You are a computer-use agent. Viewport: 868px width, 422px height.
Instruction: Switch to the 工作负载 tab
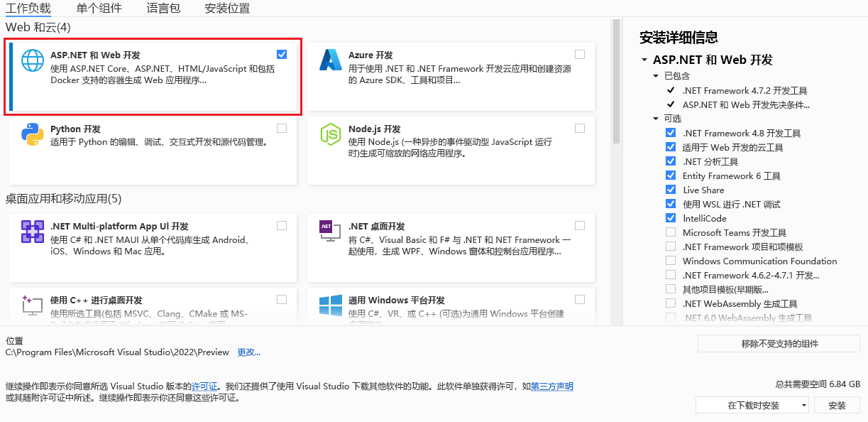(x=28, y=9)
